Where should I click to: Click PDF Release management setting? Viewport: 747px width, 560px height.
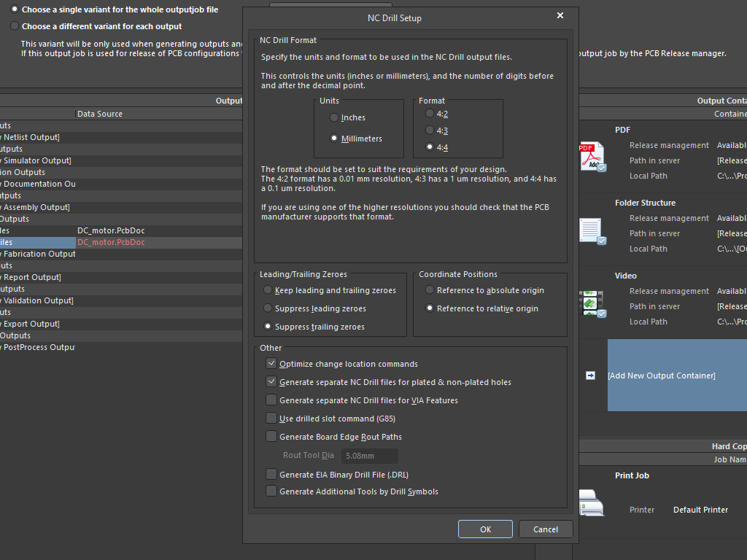coord(669,145)
